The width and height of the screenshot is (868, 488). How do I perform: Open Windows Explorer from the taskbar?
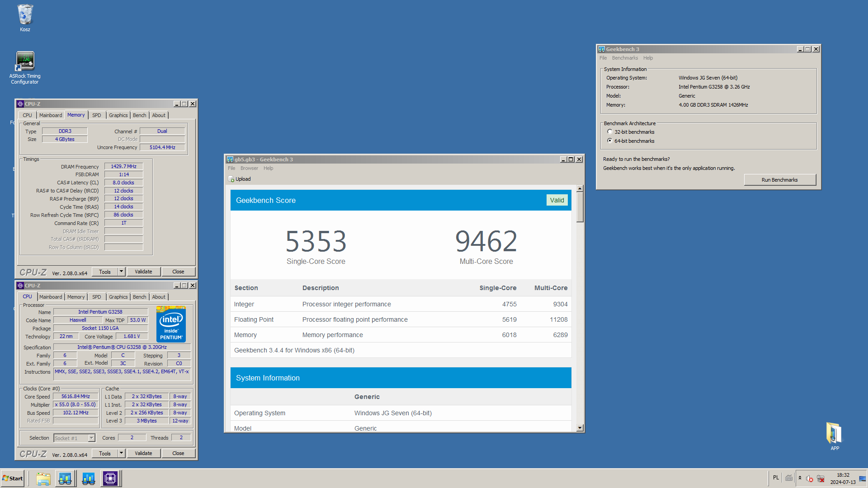(x=43, y=479)
